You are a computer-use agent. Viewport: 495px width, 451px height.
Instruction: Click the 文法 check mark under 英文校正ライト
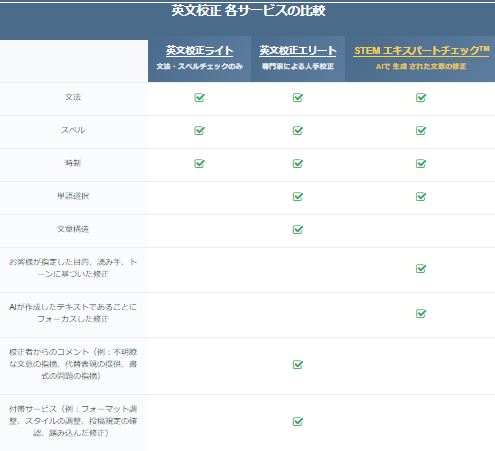click(199, 97)
